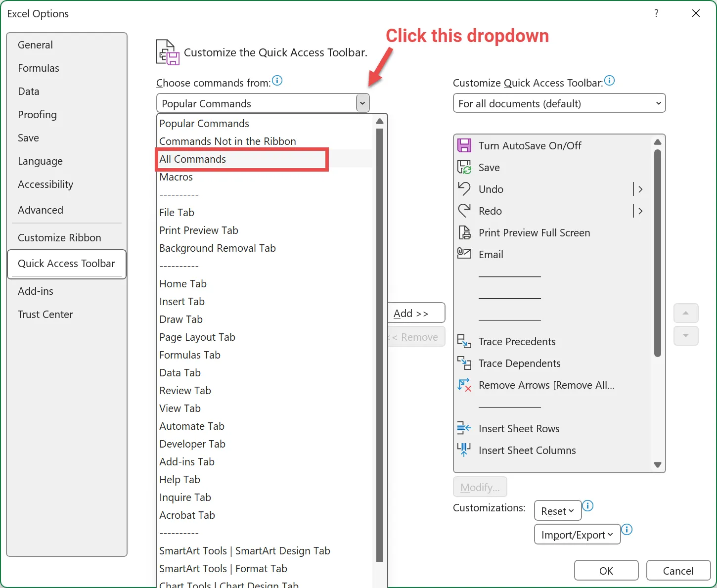
Task: Select the Remove Arrows icon
Action: [x=464, y=385]
